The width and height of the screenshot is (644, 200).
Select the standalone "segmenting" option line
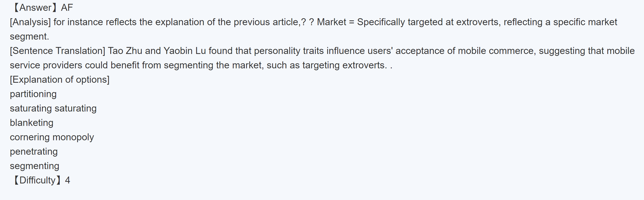click(x=35, y=166)
